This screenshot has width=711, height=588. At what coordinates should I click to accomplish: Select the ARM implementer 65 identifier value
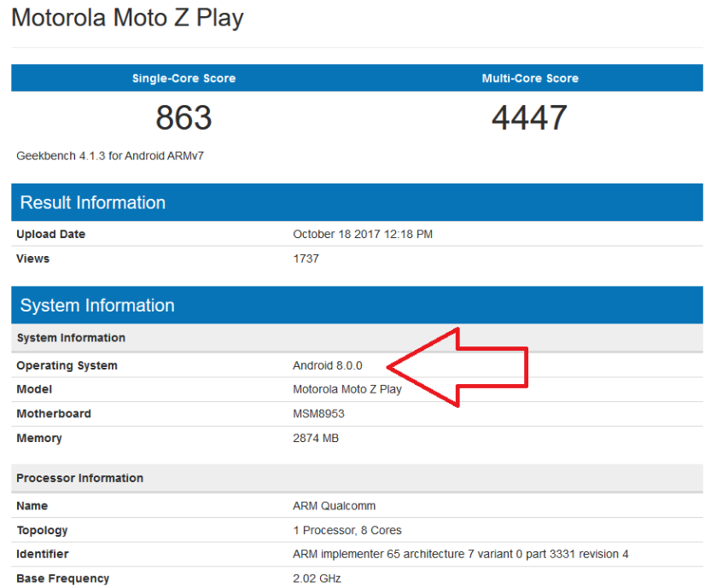(x=461, y=554)
